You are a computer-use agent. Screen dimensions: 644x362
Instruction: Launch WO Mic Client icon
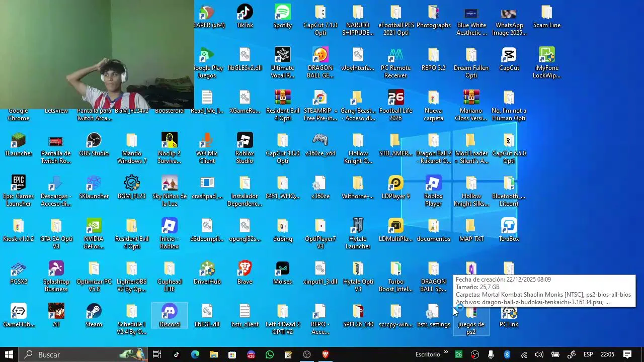pyautogui.click(x=207, y=148)
